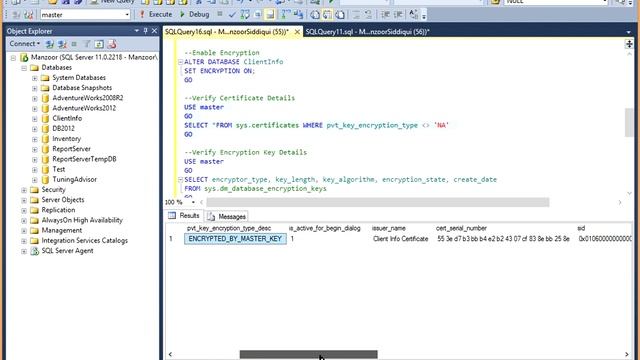Click the Object Explorer Activity report icon

112,44
